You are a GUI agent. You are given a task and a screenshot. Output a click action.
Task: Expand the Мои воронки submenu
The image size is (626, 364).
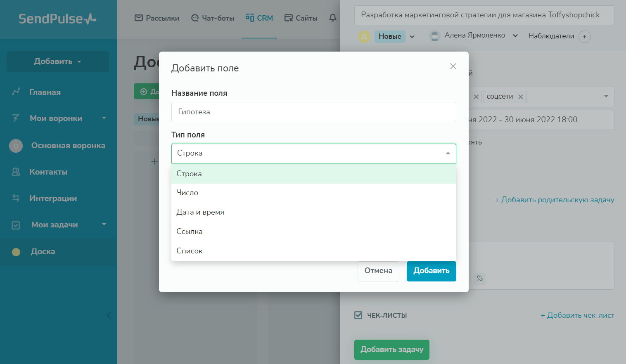104,118
